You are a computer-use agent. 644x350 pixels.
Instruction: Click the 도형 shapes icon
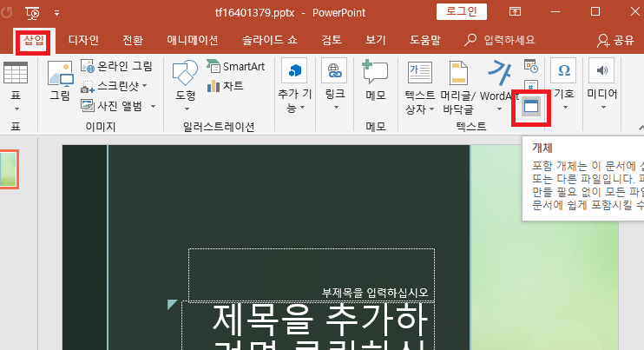point(185,72)
